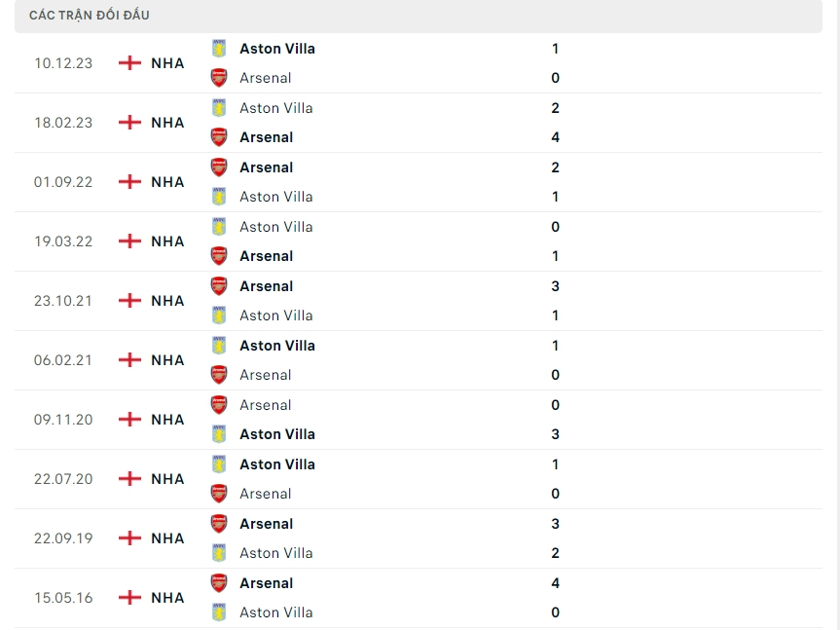This screenshot has width=840, height=630.
Task: Click England flag beside 23.10.21 match
Action: point(129,301)
